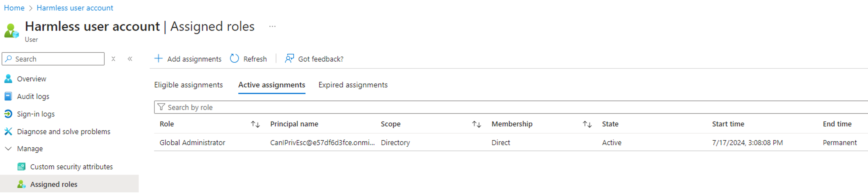Open Sign-in logs in the sidebar
Image resolution: width=868 pixels, height=194 pixels.
pyautogui.click(x=36, y=114)
